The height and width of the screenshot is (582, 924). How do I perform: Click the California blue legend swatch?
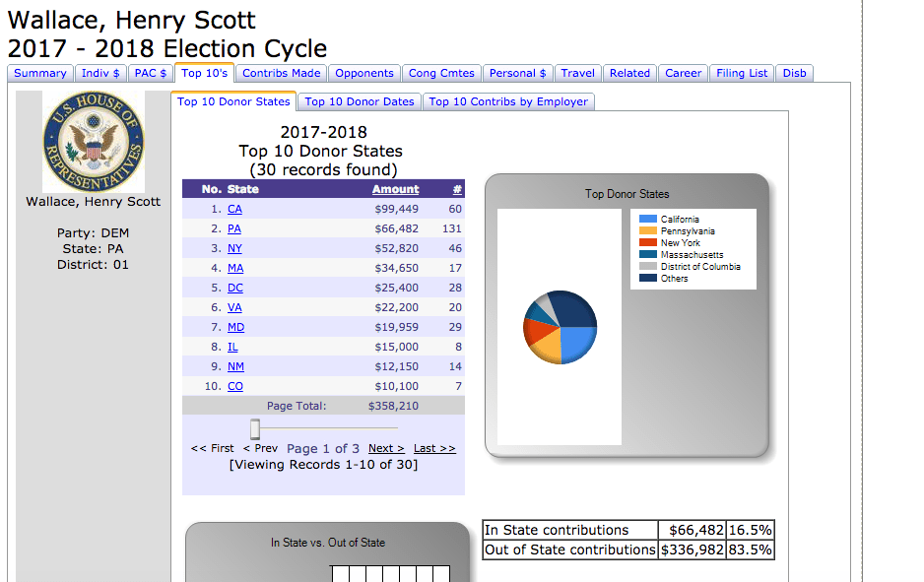(x=645, y=219)
